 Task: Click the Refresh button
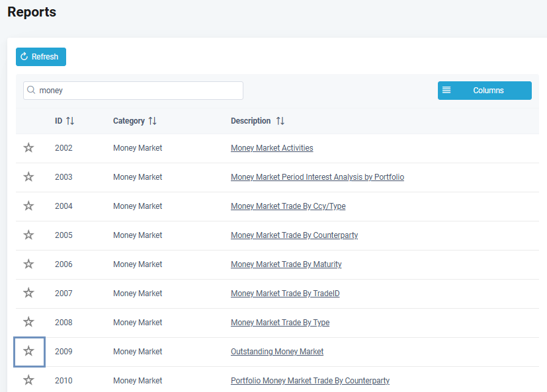click(41, 57)
